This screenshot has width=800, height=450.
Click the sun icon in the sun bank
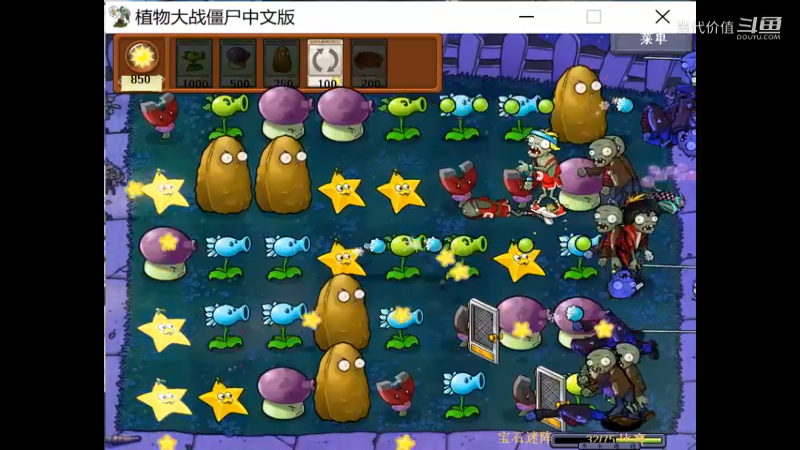[x=141, y=56]
